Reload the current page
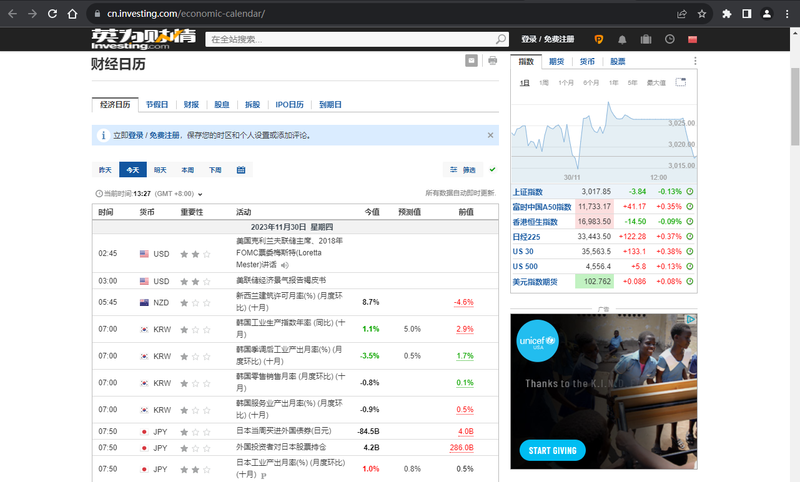 tap(52, 14)
